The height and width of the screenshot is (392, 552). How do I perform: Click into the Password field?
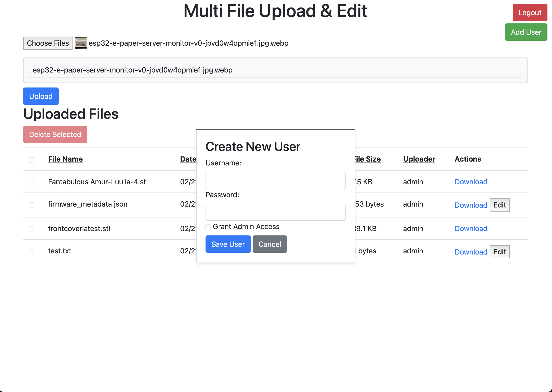click(x=275, y=212)
